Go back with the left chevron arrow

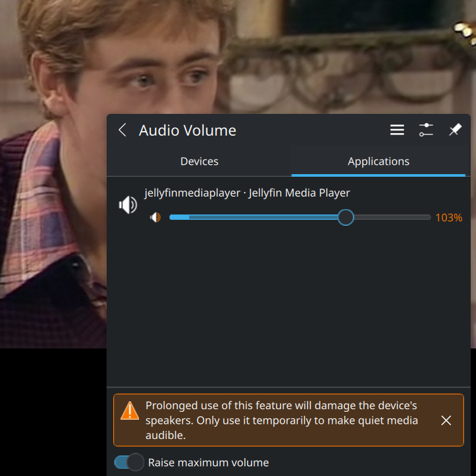122,130
